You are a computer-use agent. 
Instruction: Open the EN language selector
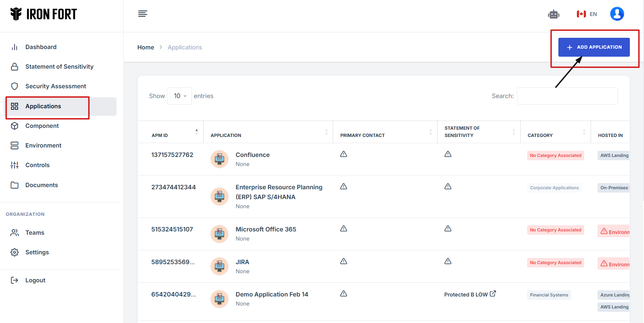tap(587, 14)
